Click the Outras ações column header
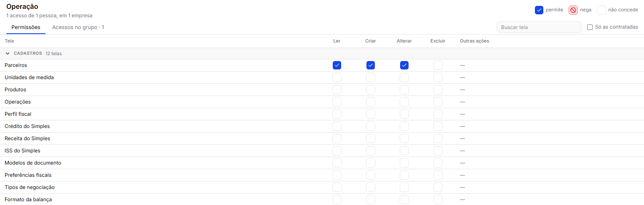The width and height of the screenshot is (644, 205). pos(474,41)
